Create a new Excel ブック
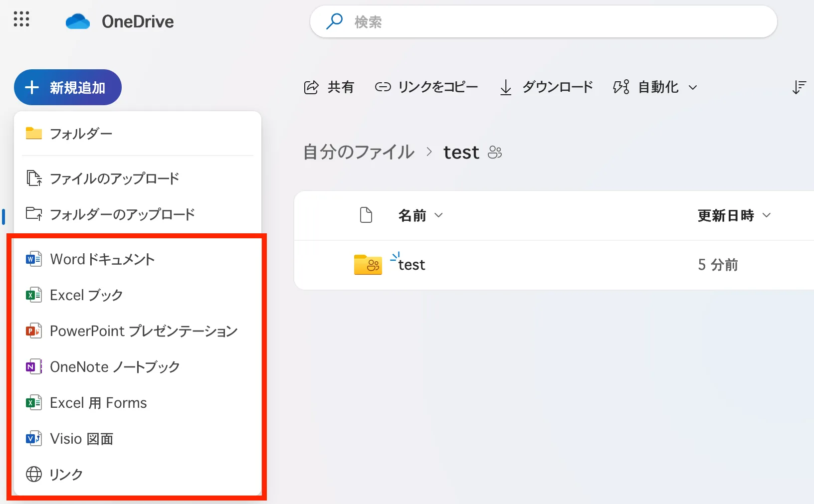This screenshot has width=814, height=504. tap(86, 295)
